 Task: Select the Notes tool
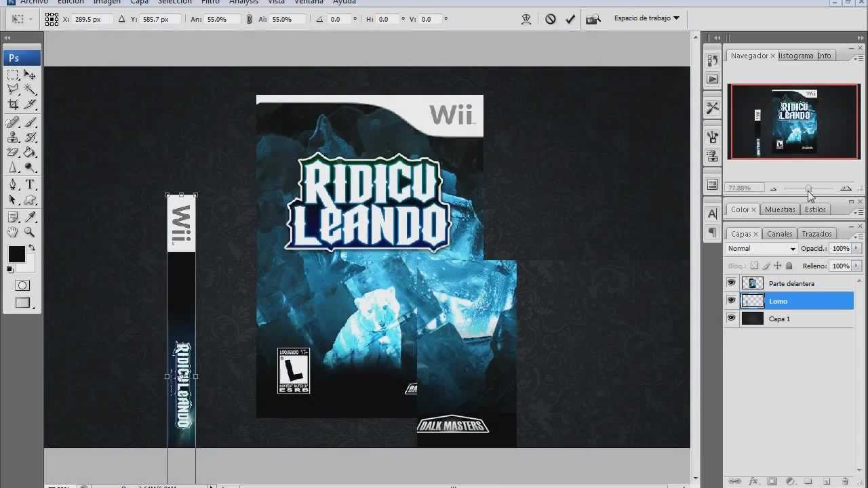[x=13, y=218]
